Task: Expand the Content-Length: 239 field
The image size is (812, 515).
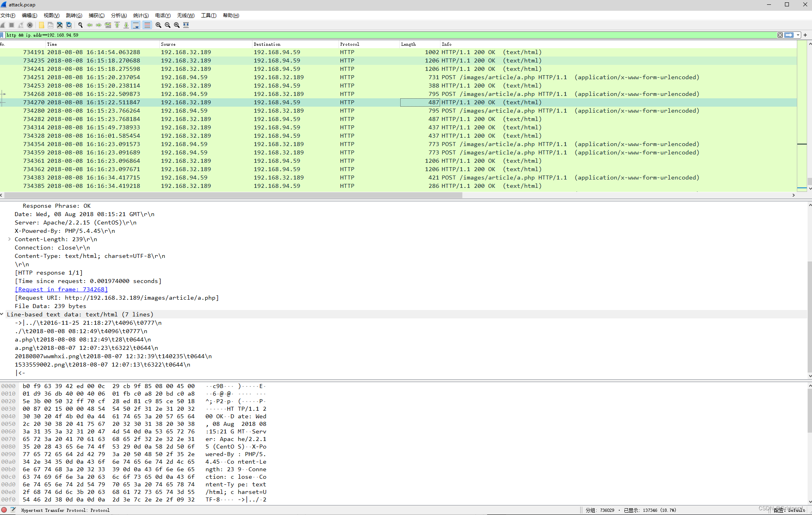Action: 9,239
